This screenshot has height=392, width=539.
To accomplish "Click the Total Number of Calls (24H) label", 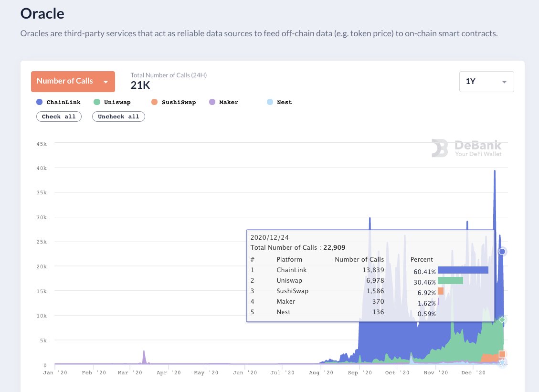I will coord(169,75).
